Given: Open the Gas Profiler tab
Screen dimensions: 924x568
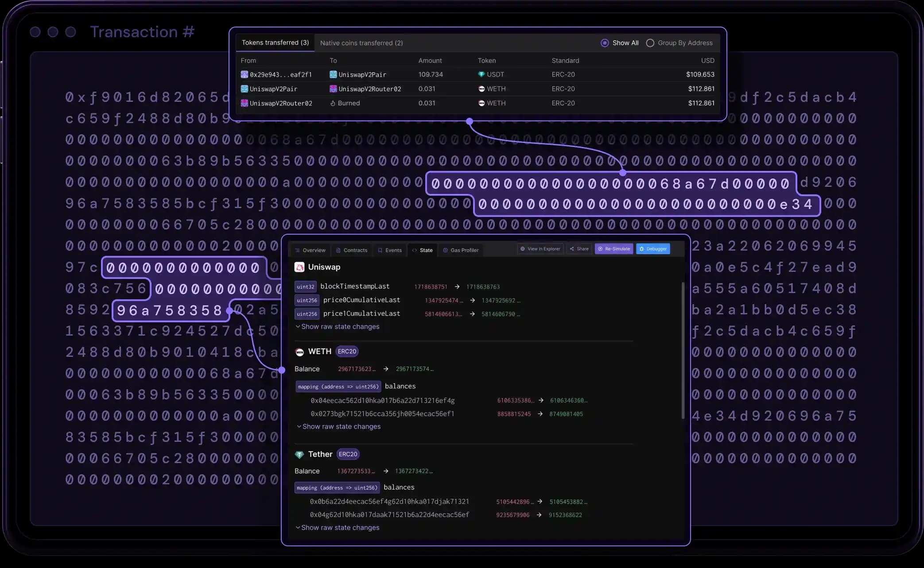Looking at the screenshot, I should (x=461, y=250).
